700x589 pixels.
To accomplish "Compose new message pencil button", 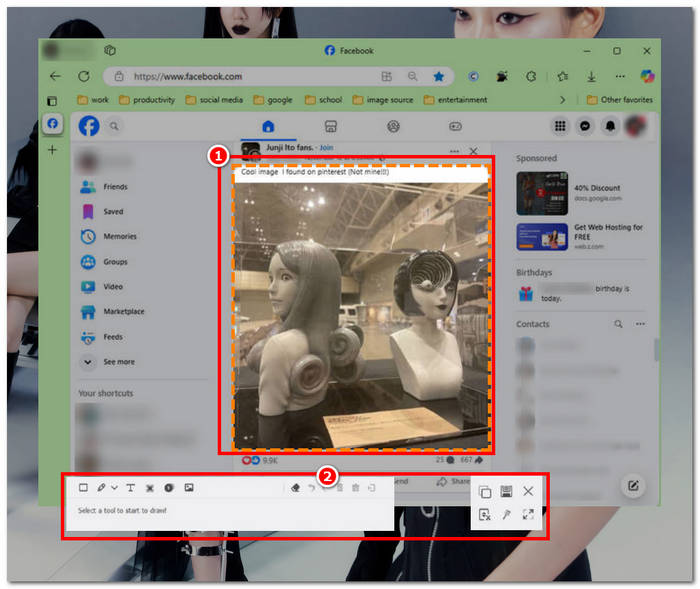I will 633,486.
